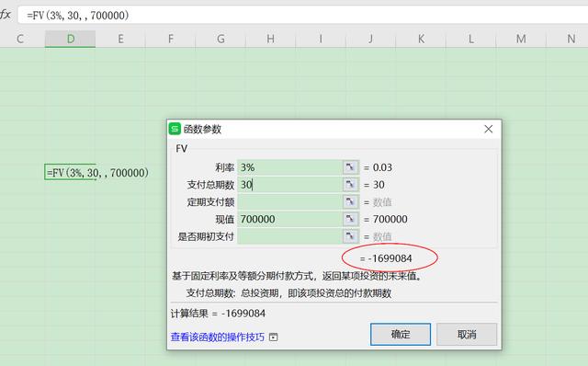Click the video icon beside the tips link
588x366 pixels.
274,337
